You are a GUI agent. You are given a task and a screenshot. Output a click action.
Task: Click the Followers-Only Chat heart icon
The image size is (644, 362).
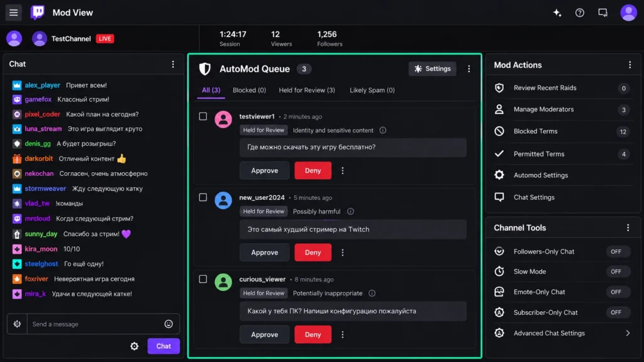tap(499, 251)
